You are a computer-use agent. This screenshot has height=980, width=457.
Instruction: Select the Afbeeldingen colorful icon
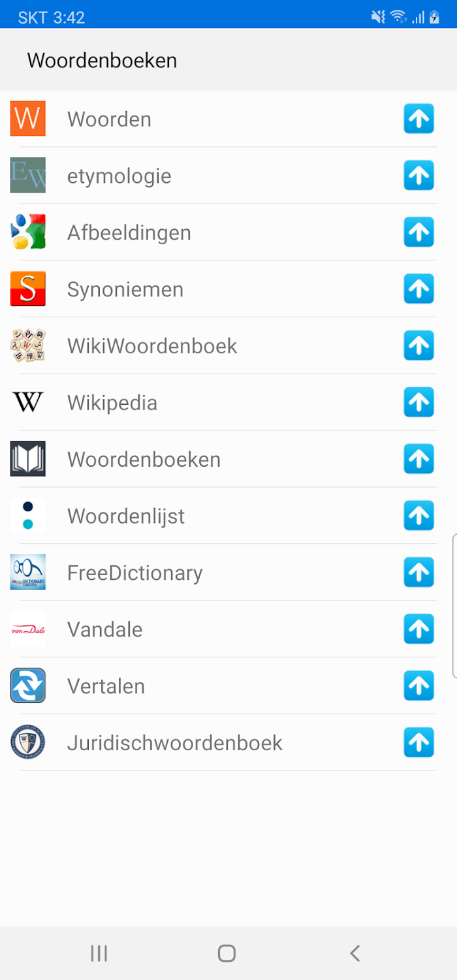tap(28, 232)
